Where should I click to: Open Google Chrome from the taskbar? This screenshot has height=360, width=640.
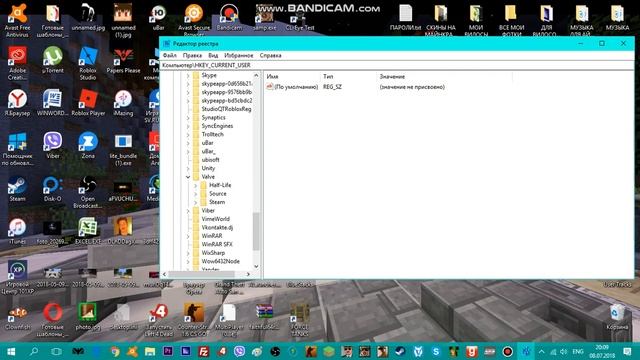(x=115, y=351)
